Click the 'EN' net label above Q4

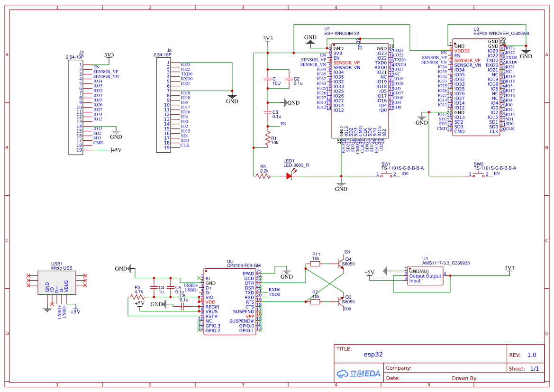(347, 252)
